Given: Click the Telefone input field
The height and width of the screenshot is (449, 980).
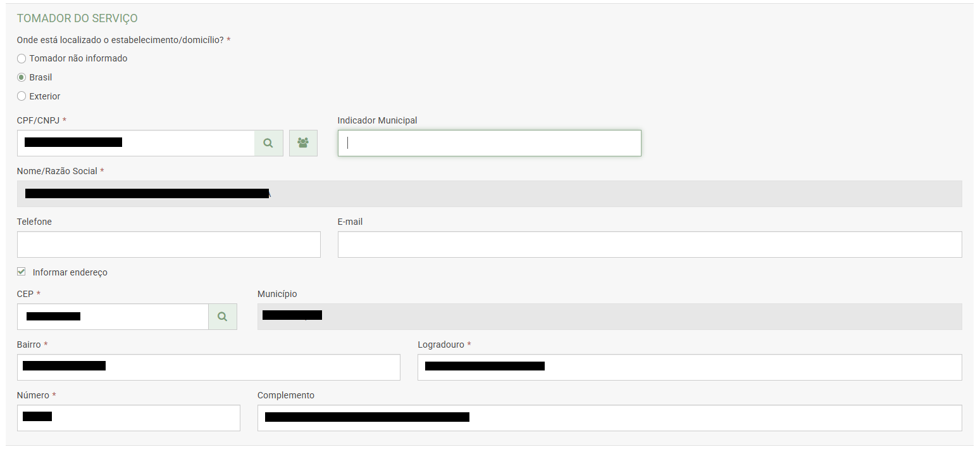Looking at the screenshot, I should pos(168,244).
